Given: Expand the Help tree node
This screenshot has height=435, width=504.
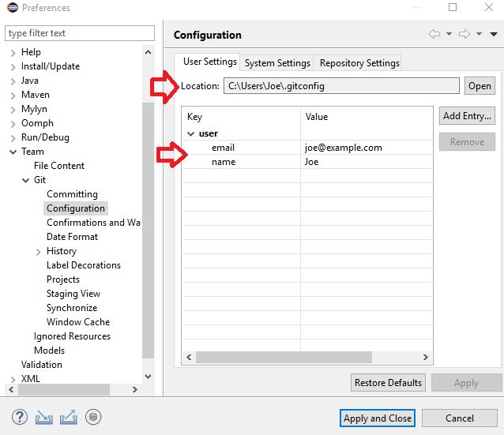Looking at the screenshot, I should pos(13,53).
